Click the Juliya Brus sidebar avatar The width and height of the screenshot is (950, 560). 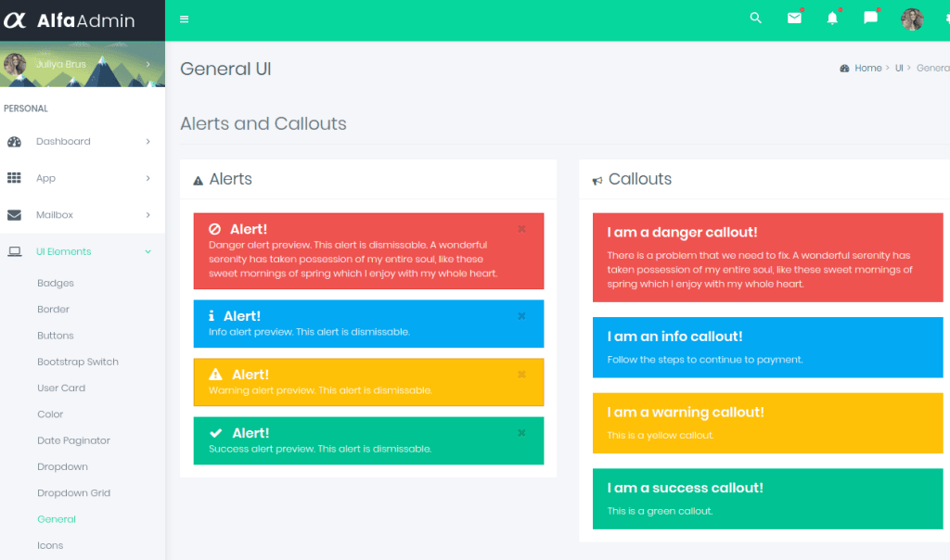[x=15, y=64]
